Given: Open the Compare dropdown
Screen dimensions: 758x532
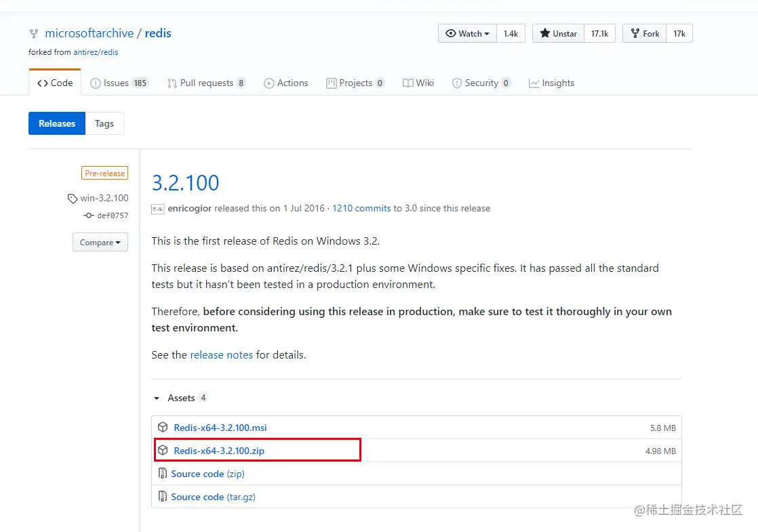Looking at the screenshot, I should (100, 242).
